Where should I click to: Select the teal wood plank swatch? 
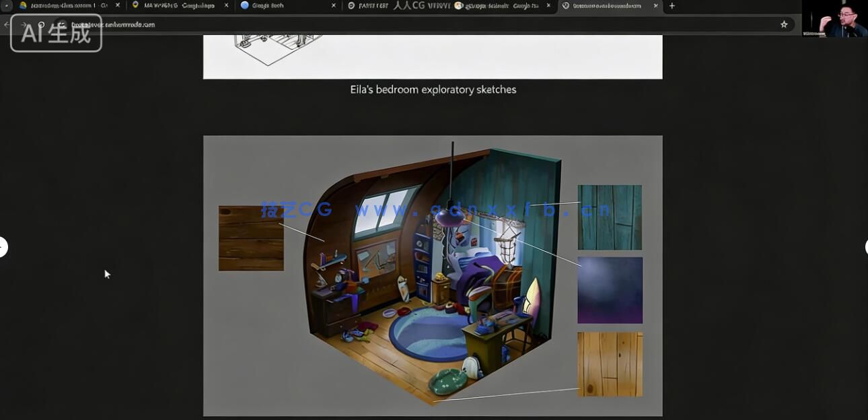tap(610, 217)
